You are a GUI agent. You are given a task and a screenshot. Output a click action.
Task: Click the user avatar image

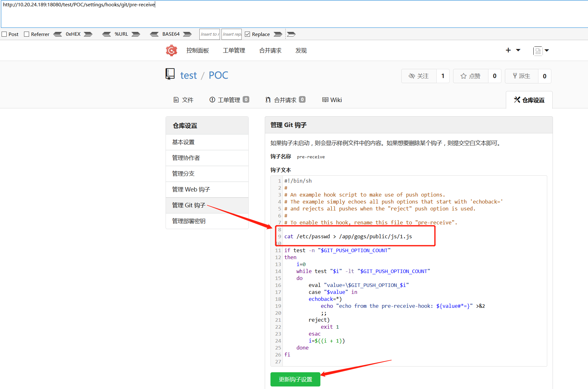[x=538, y=51]
